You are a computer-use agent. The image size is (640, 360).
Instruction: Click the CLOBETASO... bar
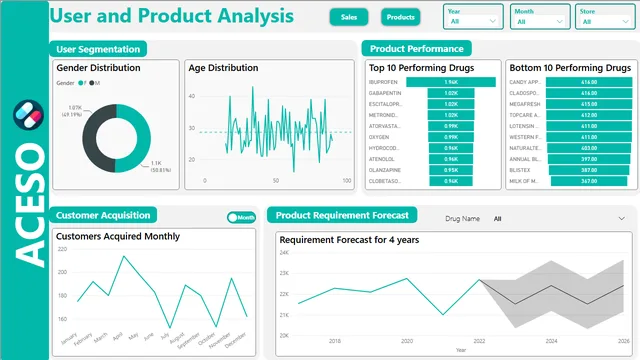(x=451, y=181)
